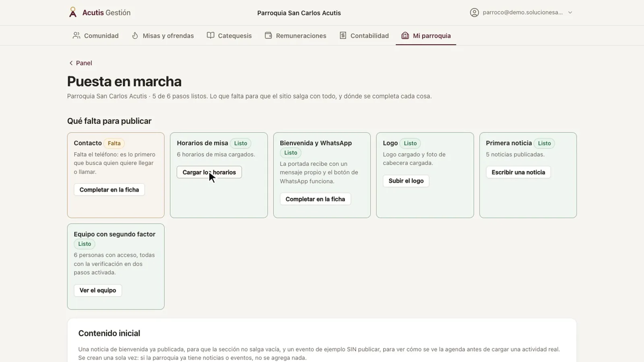Image resolution: width=644 pixels, height=362 pixels.
Task: Click the Equipo con segundo factor title
Action: 114,234
